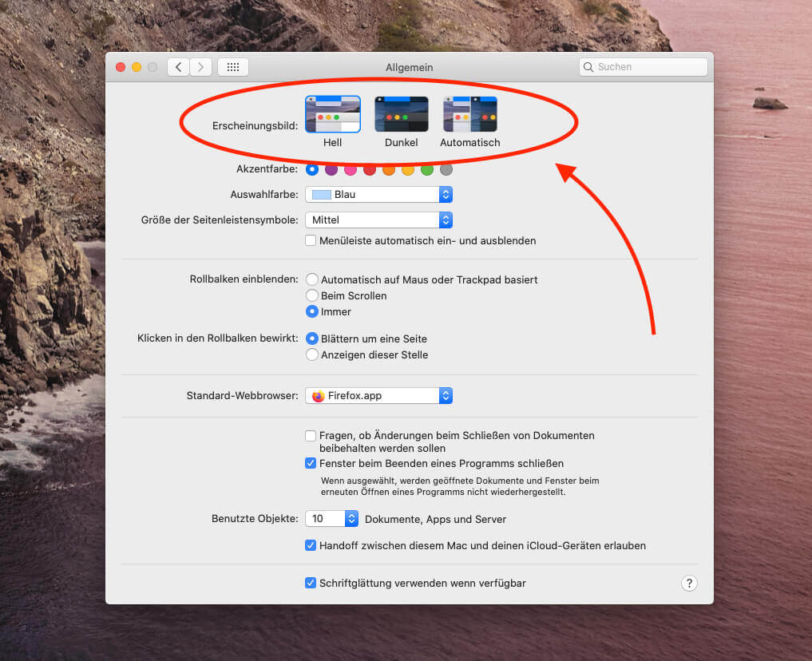Minimize the window with yellow button
This screenshot has width=812, height=661.
point(137,67)
